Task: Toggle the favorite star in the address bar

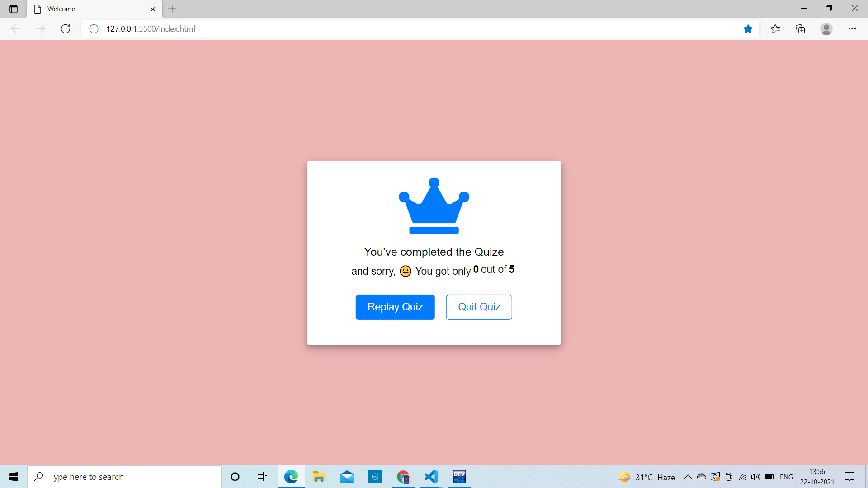Action: point(748,28)
